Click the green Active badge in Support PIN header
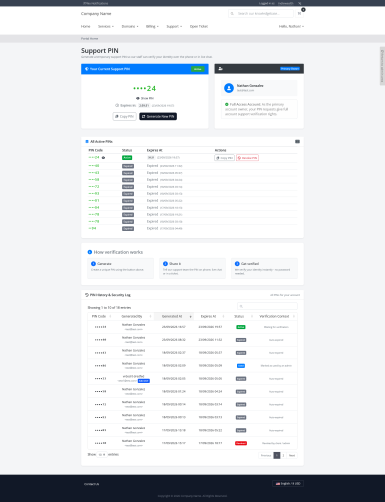 (198, 69)
